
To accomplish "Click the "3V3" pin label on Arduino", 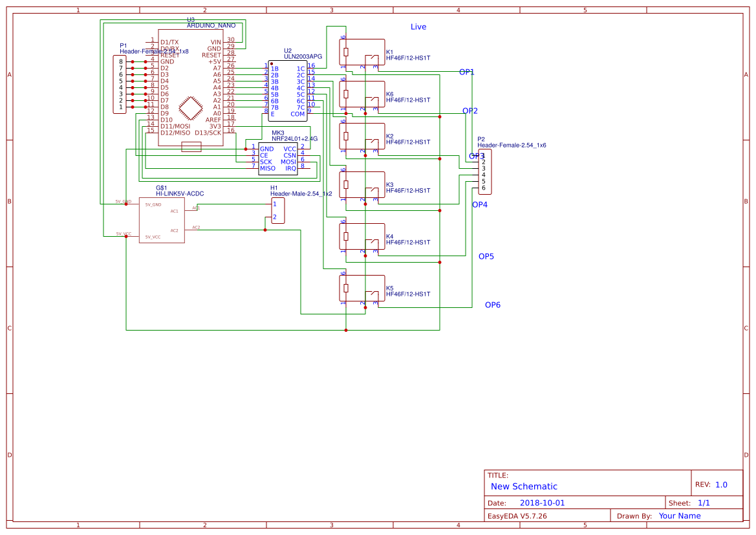I will tap(215, 126).
